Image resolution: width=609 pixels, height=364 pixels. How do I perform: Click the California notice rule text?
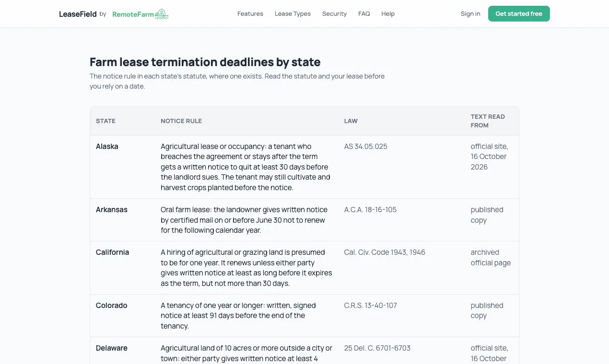point(246,268)
